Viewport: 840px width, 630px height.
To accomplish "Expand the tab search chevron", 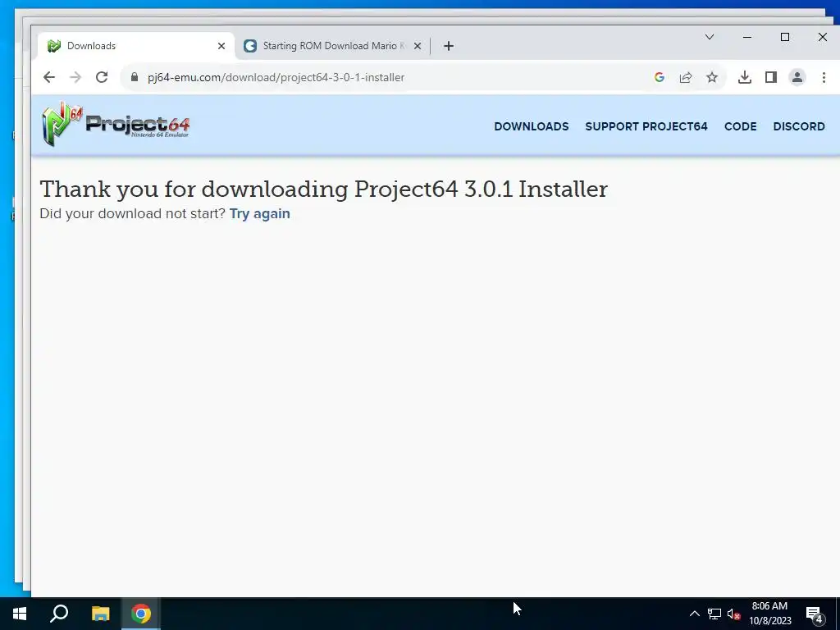I will click(710, 37).
